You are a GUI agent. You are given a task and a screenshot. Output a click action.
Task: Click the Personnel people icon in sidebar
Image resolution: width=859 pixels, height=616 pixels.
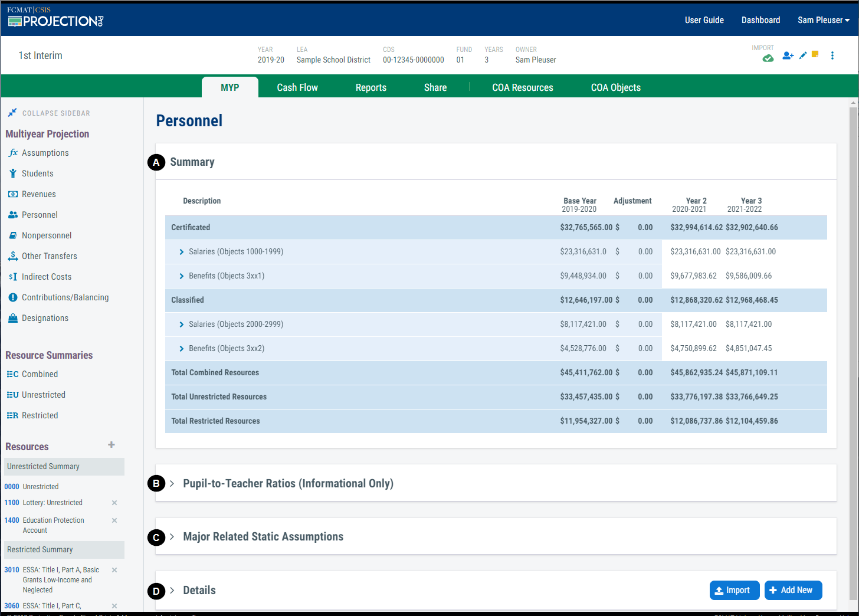[x=13, y=215]
